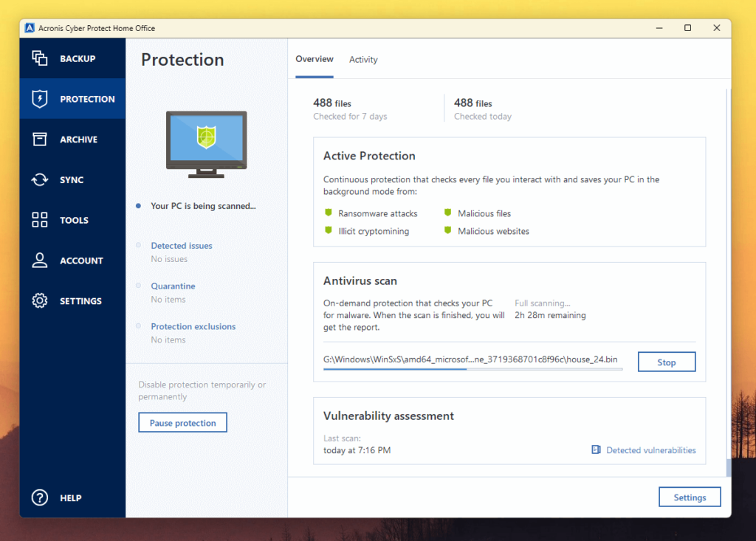Click the 'today at 7:16 PM' last scan time
This screenshot has width=756, height=541.
tap(357, 450)
